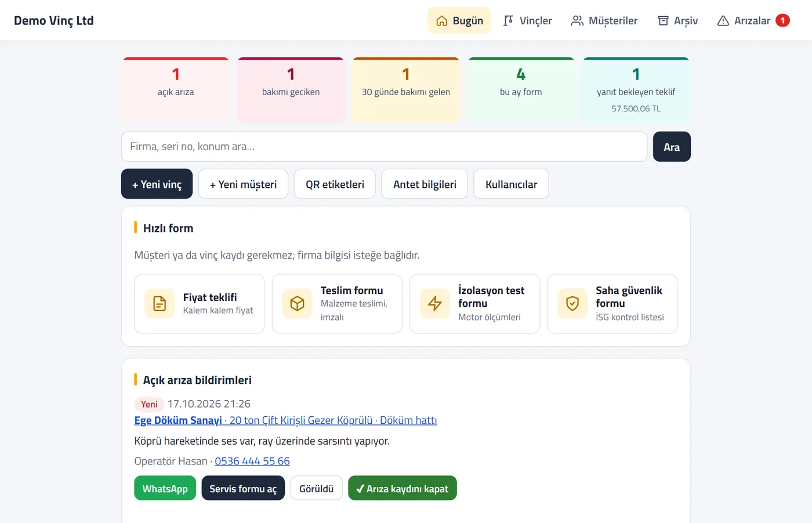Add a customer with + Yeni müşteri
This screenshot has height=523, width=812.
243,184
